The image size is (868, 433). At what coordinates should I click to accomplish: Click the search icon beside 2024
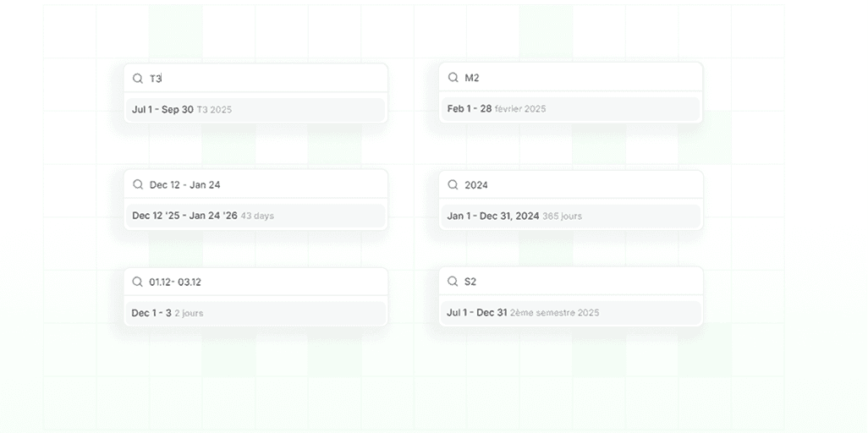tap(453, 184)
